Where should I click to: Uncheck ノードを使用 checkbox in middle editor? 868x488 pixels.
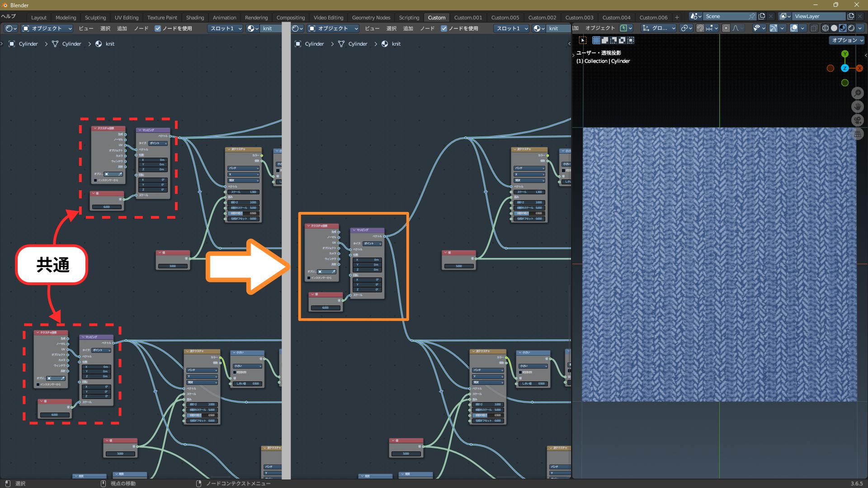pyautogui.click(x=444, y=28)
